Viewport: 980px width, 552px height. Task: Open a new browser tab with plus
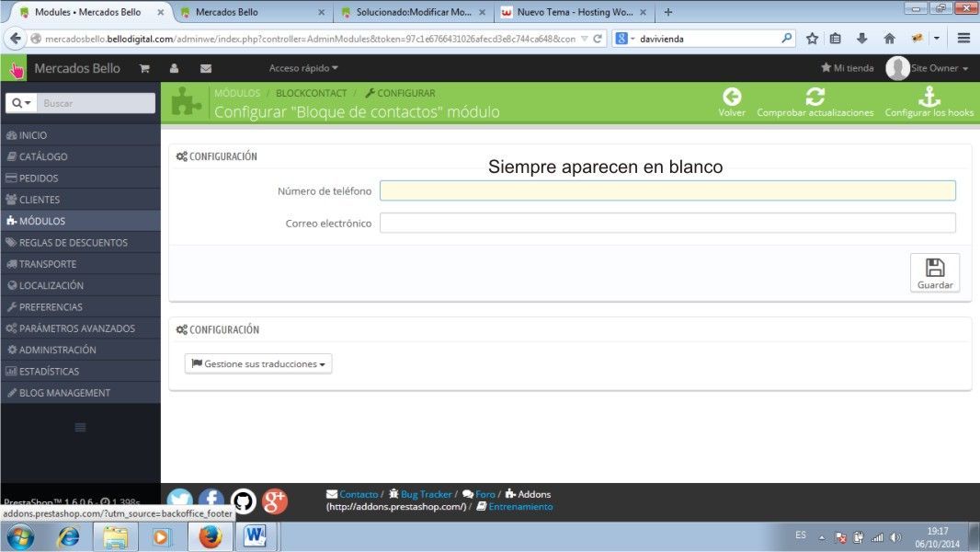pos(668,12)
